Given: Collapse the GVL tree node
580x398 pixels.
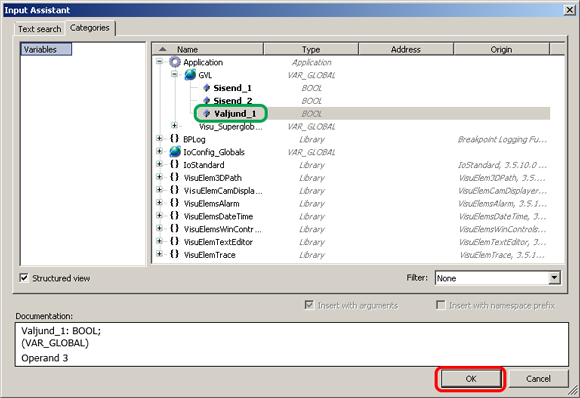Looking at the screenshot, I should tap(175, 74).
